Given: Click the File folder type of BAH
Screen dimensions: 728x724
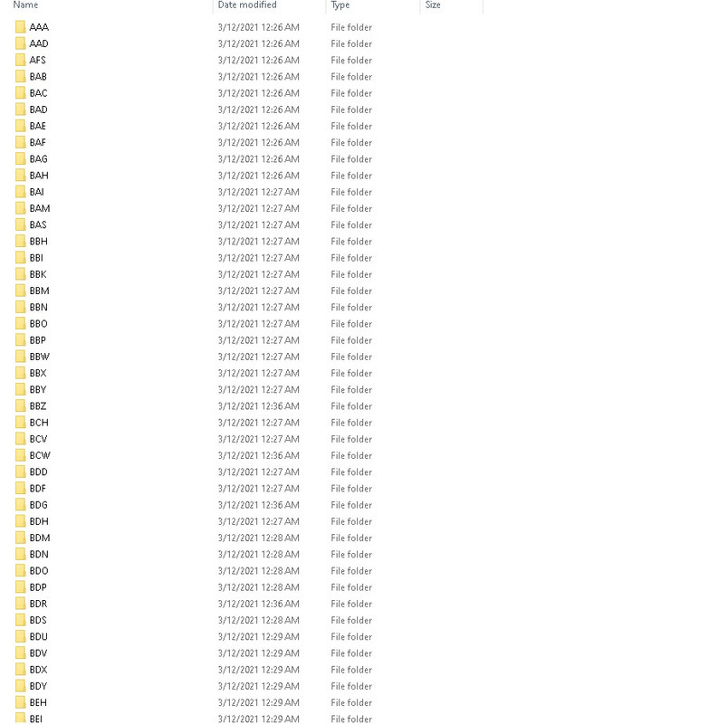Looking at the screenshot, I should click(x=351, y=176).
